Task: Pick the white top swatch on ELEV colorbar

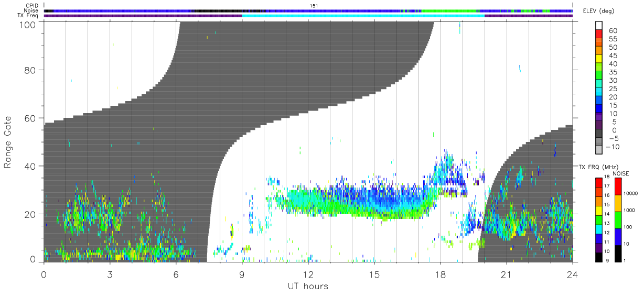Action: [599, 26]
